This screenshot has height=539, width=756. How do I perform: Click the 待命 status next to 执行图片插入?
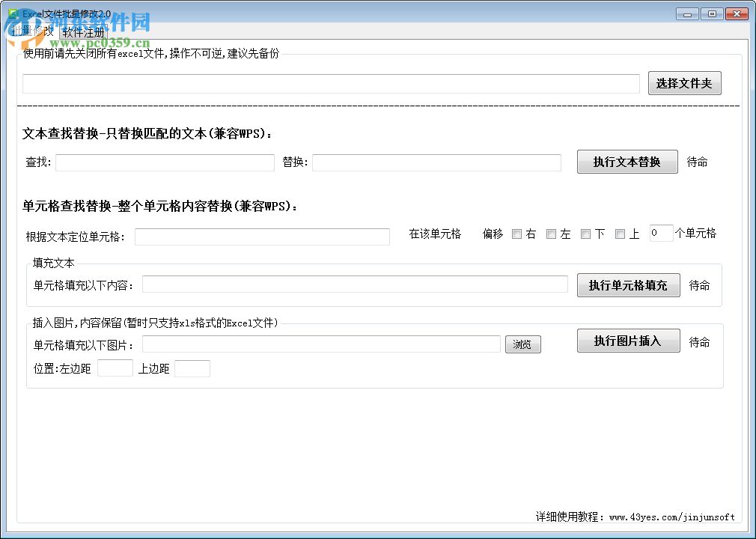click(x=699, y=342)
